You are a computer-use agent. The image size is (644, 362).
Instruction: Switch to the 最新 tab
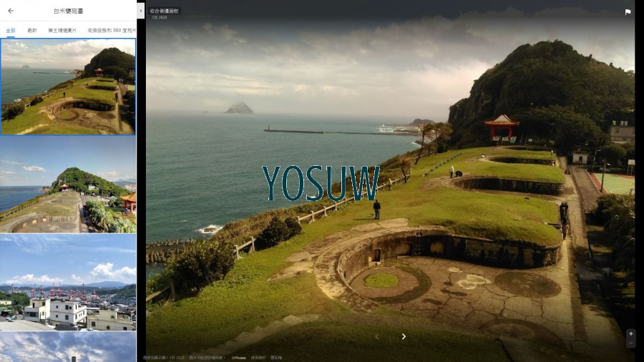pos(31,31)
